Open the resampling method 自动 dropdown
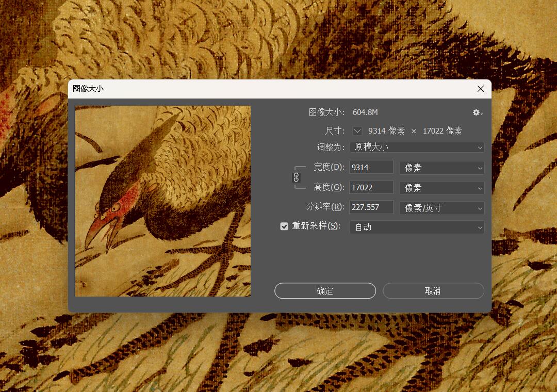 coord(417,227)
